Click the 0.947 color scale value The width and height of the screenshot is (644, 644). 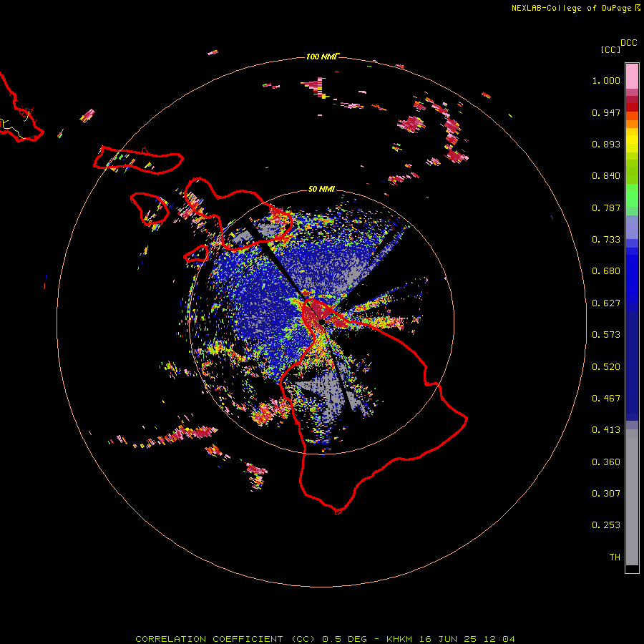tap(606, 112)
